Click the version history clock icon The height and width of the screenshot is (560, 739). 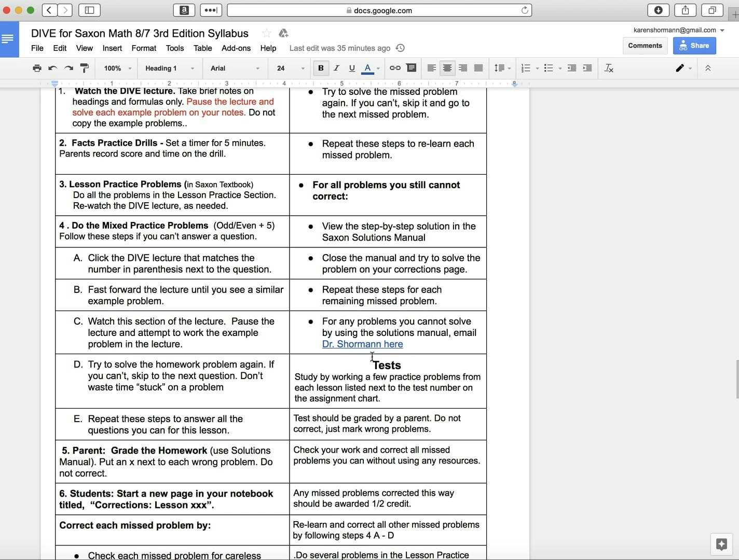click(400, 48)
